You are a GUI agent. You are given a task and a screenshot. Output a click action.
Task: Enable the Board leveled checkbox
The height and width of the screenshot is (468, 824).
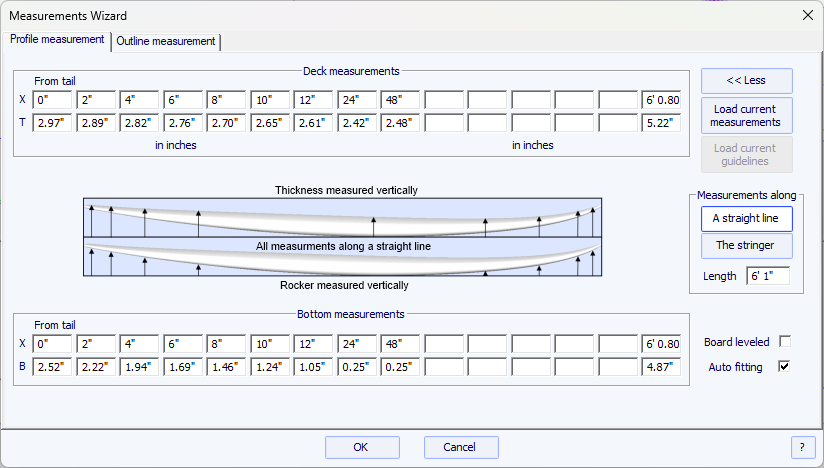(784, 342)
